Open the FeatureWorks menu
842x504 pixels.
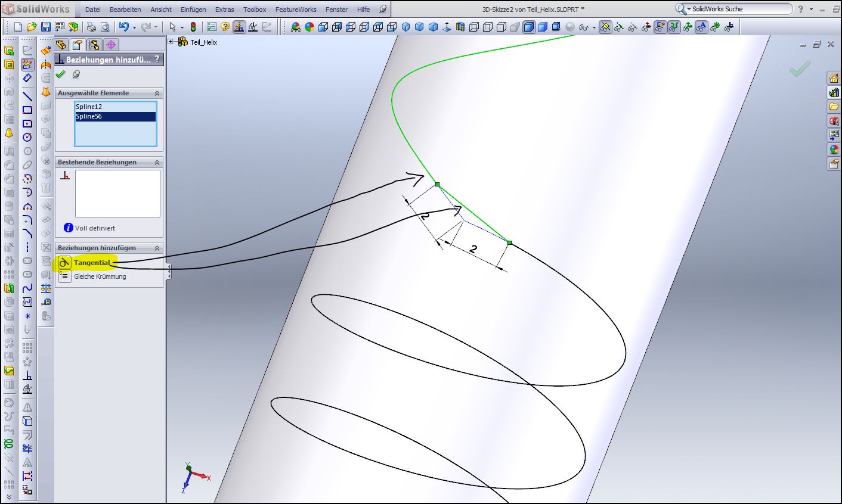tap(296, 10)
